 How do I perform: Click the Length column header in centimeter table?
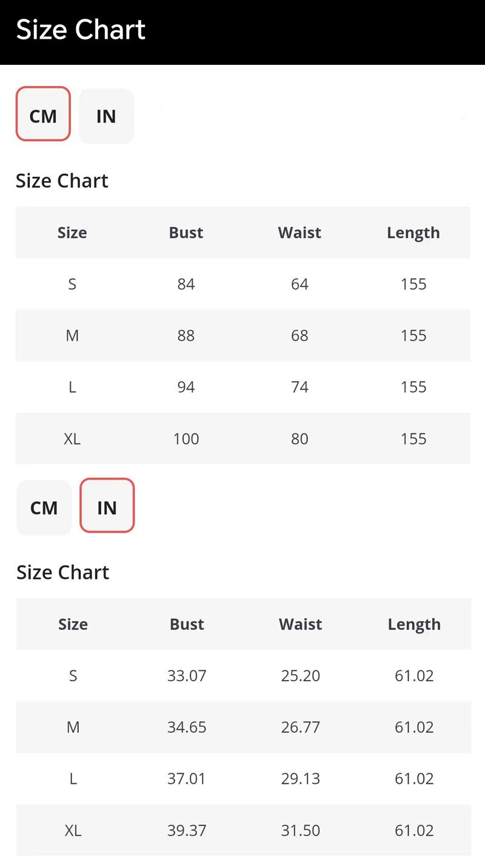click(x=413, y=233)
